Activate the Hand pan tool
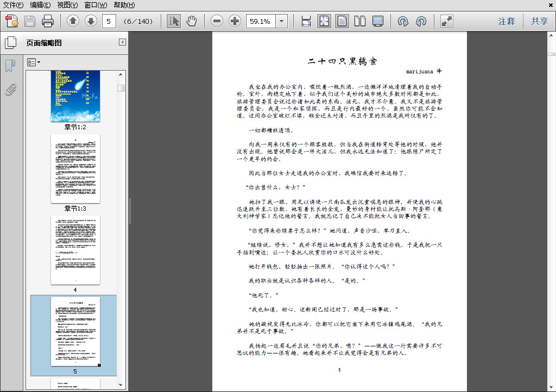Screen dimensions: 556x392 [192, 21]
